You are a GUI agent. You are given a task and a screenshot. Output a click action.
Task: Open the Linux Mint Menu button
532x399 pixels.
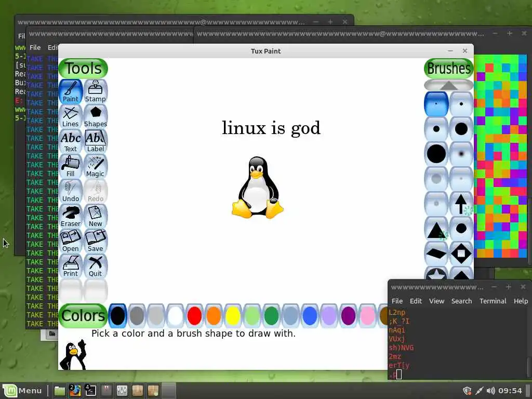22,391
